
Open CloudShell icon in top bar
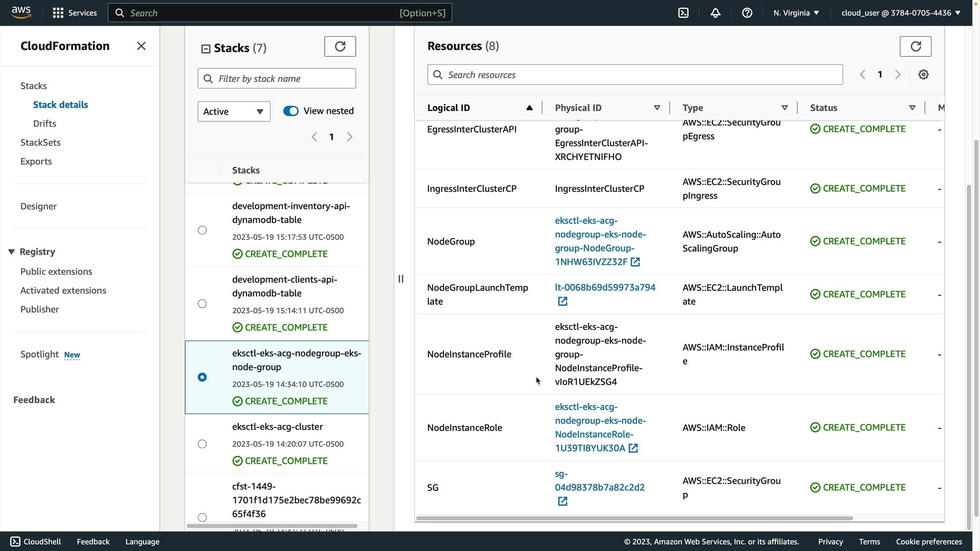click(683, 13)
